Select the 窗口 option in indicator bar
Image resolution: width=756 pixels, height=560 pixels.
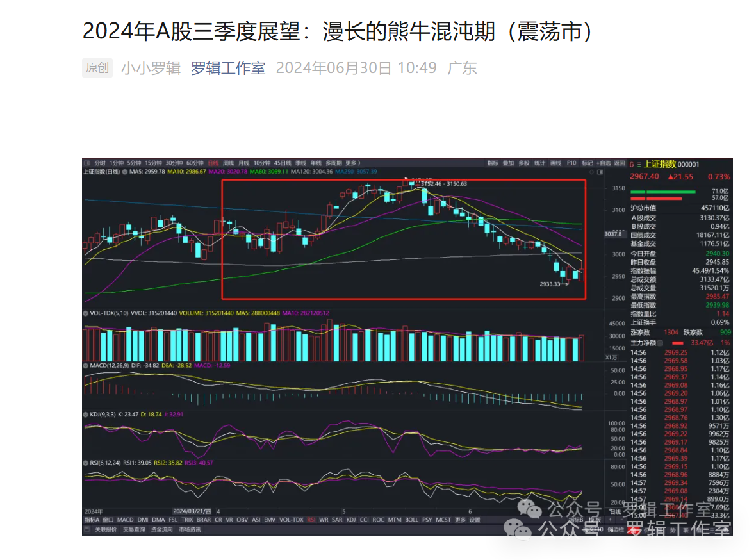click(108, 520)
